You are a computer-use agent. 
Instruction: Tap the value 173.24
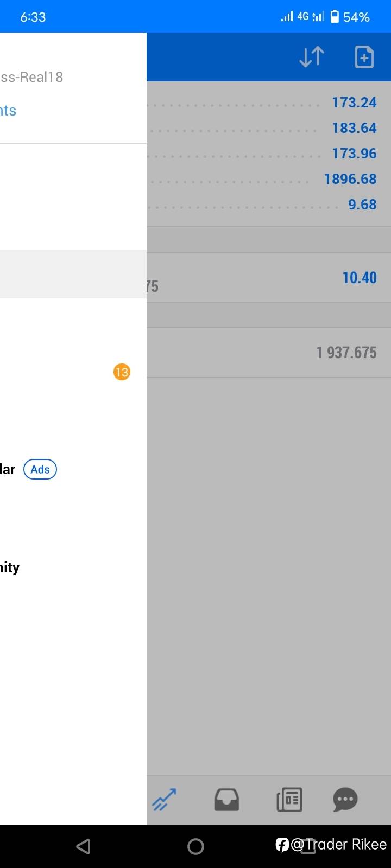[x=354, y=103]
